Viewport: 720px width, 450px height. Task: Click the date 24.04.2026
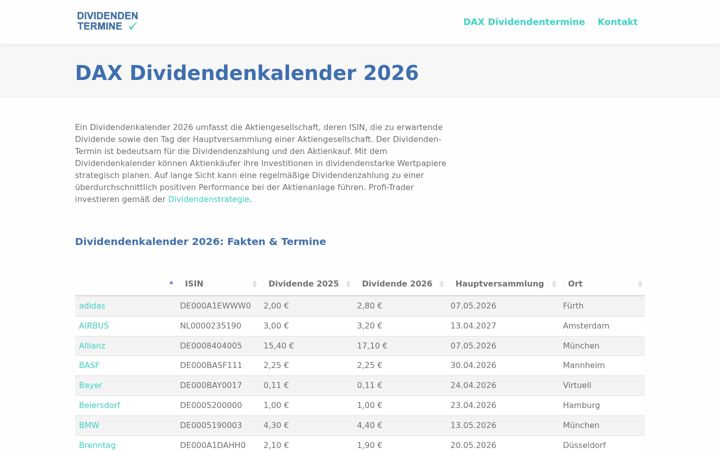(473, 385)
